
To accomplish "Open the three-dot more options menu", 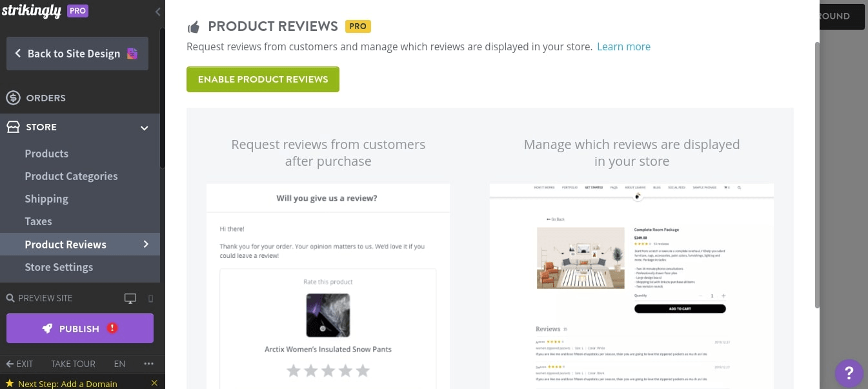I will point(149,364).
